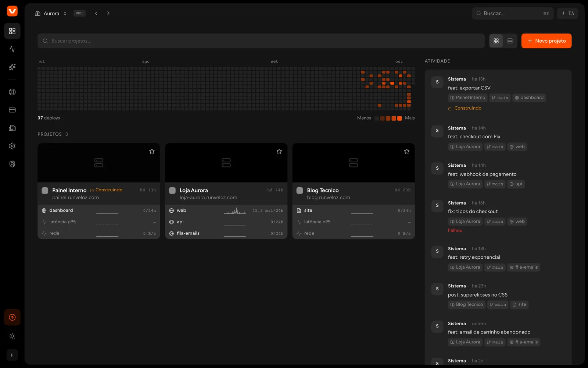588x368 pixels.
Task: Focus the Buscar projetos search box
Action: (261, 41)
